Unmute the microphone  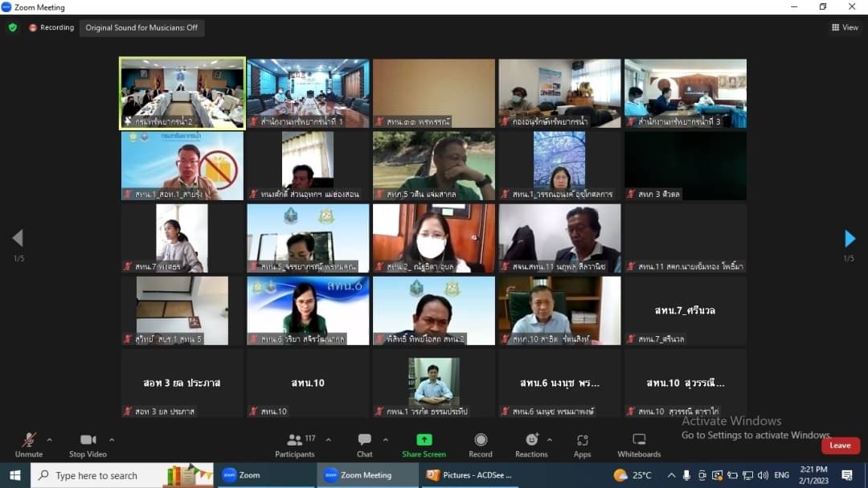pos(29,445)
